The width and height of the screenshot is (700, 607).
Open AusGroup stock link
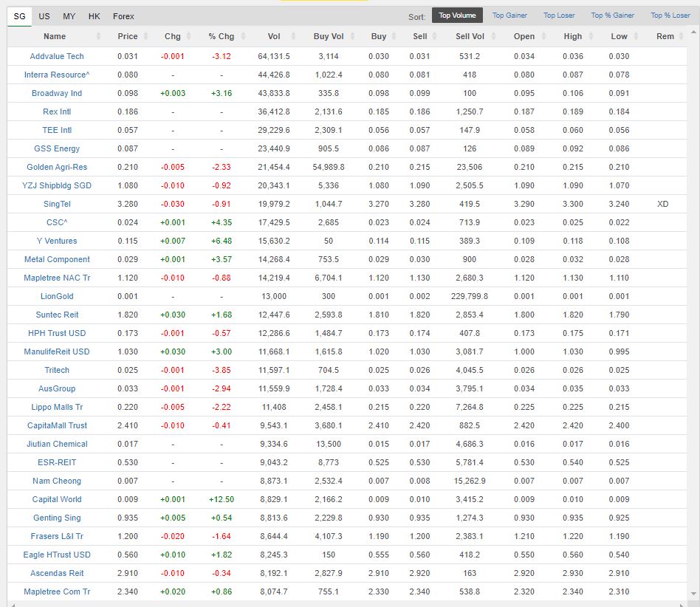(57, 388)
